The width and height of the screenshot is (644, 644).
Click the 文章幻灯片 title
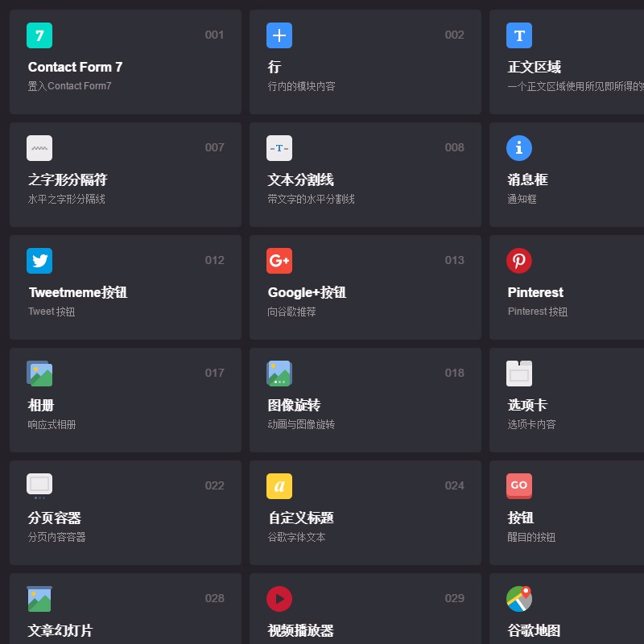coord(60,630)
